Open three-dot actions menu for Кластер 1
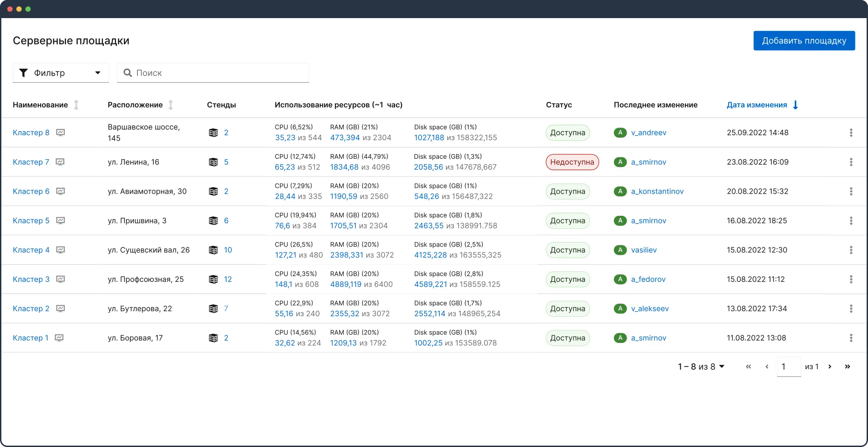Image resolution: width=868 pixels, height=447 pixels. click(851, 338)
